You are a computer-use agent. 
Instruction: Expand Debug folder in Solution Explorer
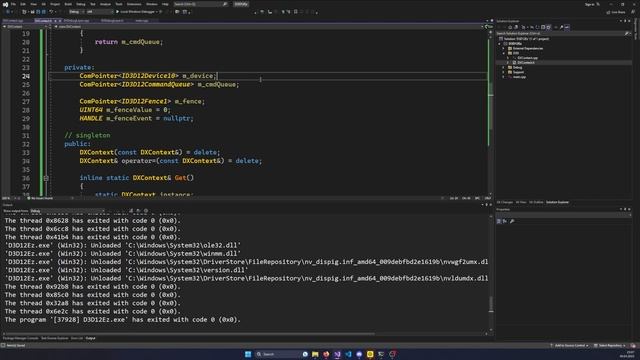click(x=504, y=67)
